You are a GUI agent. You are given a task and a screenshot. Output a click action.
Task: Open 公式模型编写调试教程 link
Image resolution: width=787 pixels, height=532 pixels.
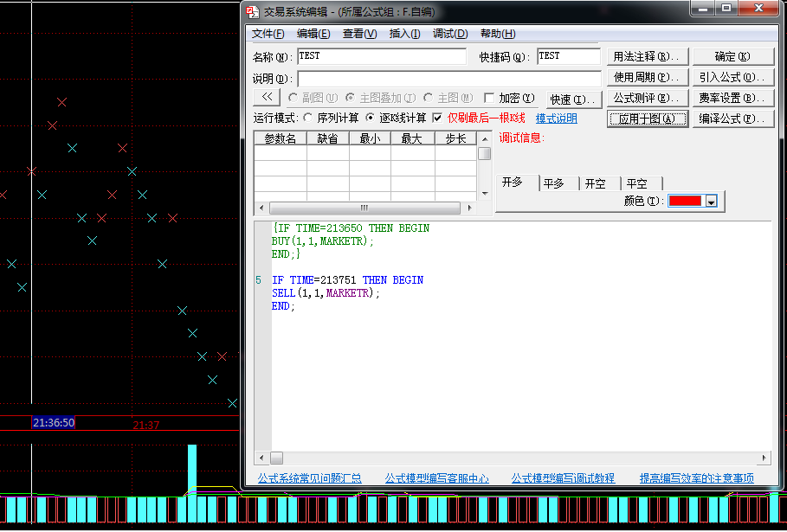coord(563,478)
